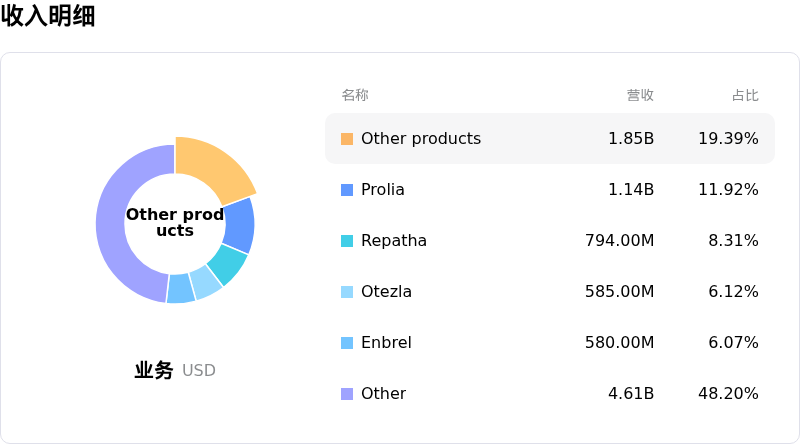Click the 48.20% share of Other
The height and width of the screenshot is (444, 800).
pos(728,394)
